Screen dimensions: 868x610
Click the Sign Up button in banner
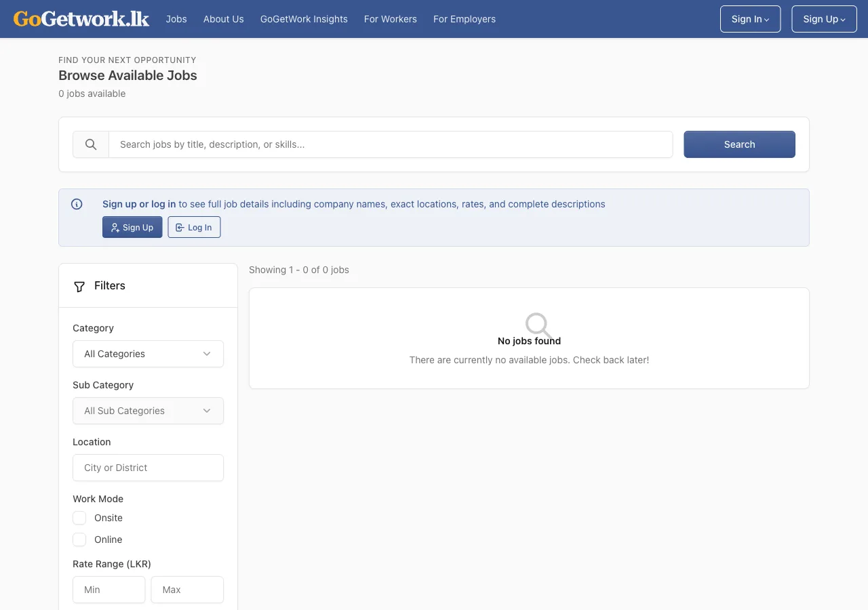(x=132, y=227)
